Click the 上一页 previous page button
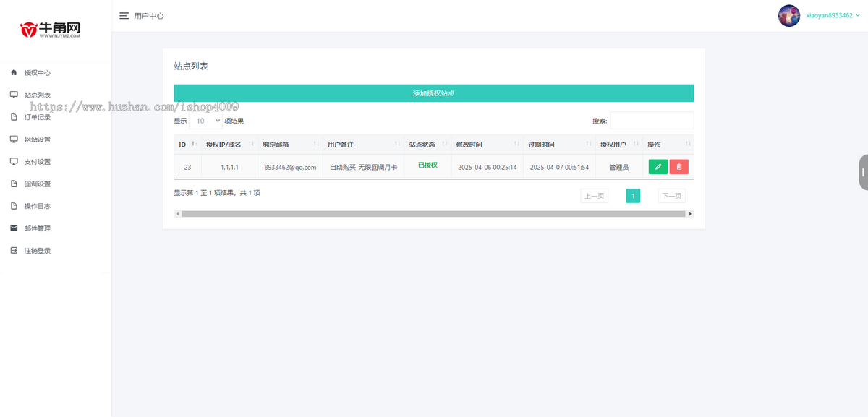 [594, 196]
